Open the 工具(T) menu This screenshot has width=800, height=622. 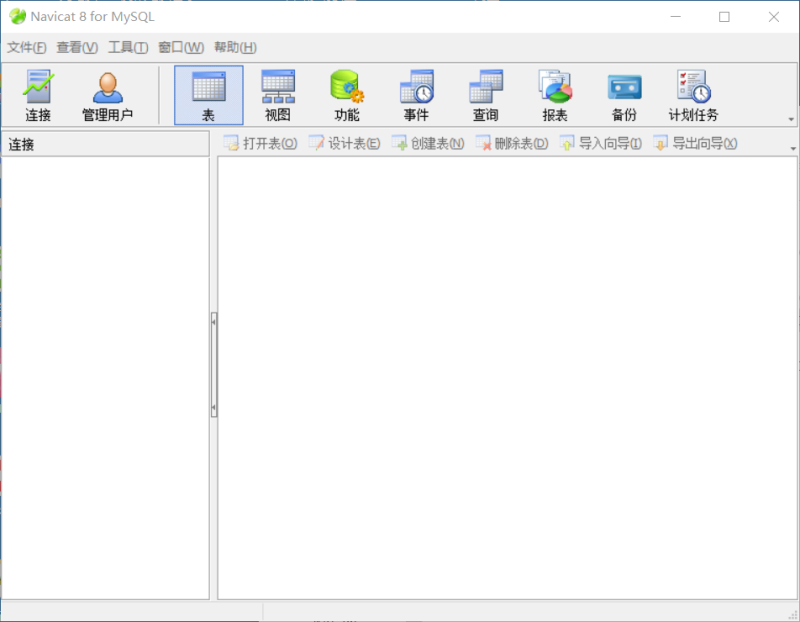tap(128, 47)
